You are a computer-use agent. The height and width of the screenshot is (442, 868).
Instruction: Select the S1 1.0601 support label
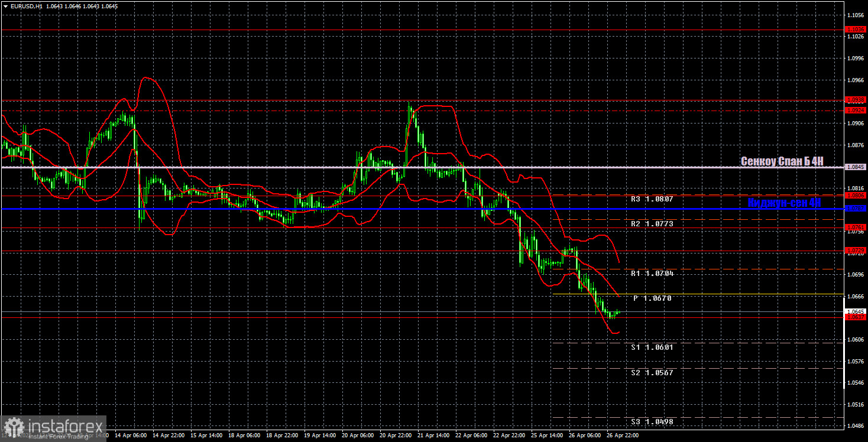[652, 347]
